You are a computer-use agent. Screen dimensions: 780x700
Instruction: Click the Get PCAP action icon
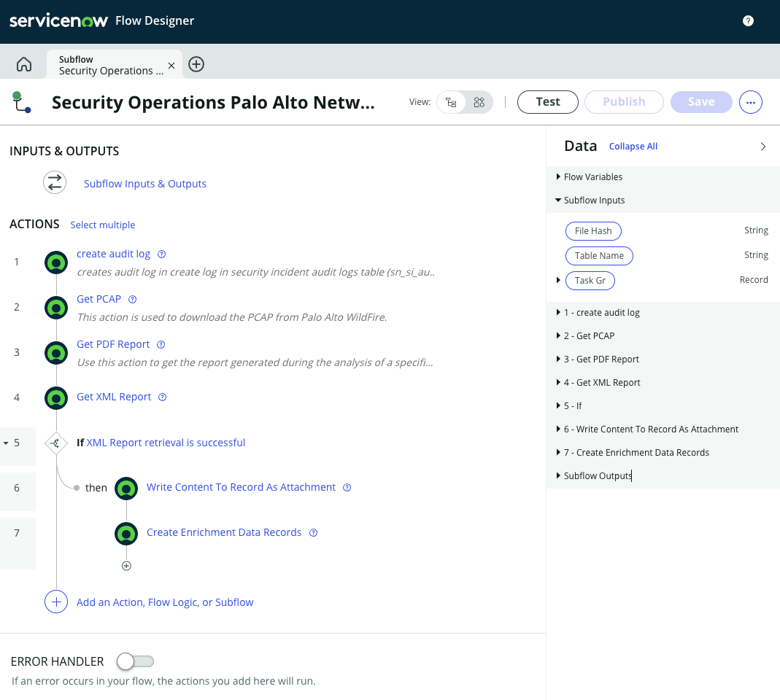click(x=56, y=307)
